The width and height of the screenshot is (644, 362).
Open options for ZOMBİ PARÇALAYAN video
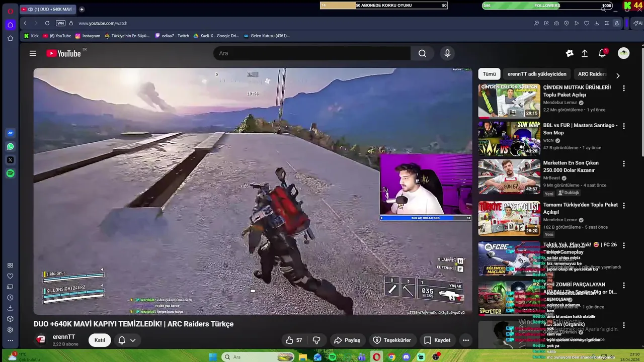[x=624, y=285]
